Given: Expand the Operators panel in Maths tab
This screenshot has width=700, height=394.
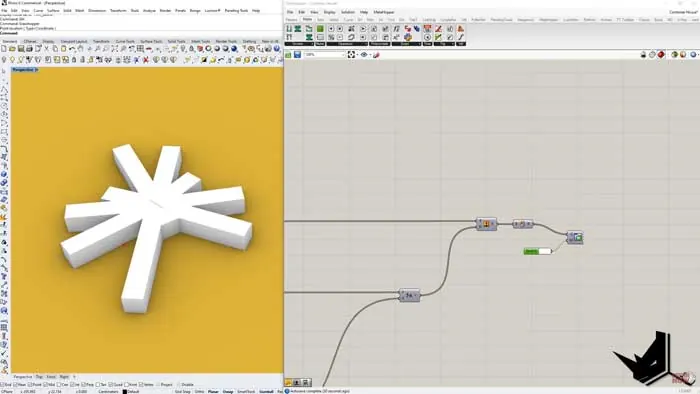Looking at the screenshot, I should [x=347, y=44].
